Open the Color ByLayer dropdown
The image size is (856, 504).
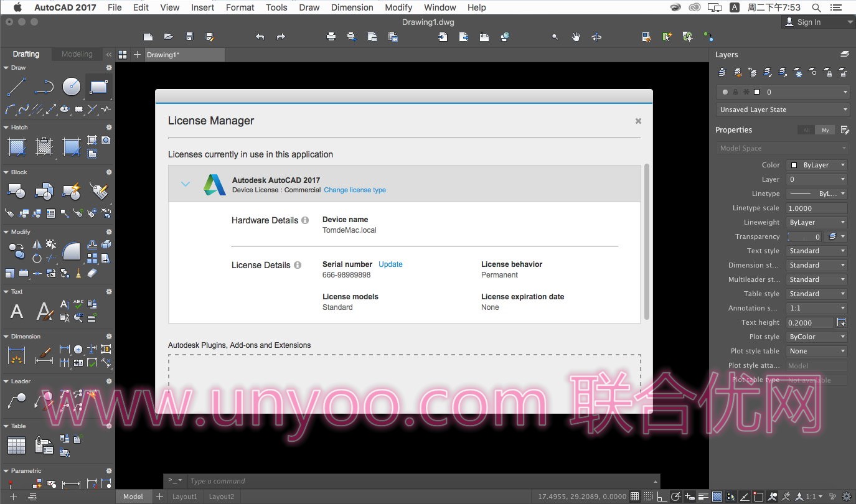[817, 165]
